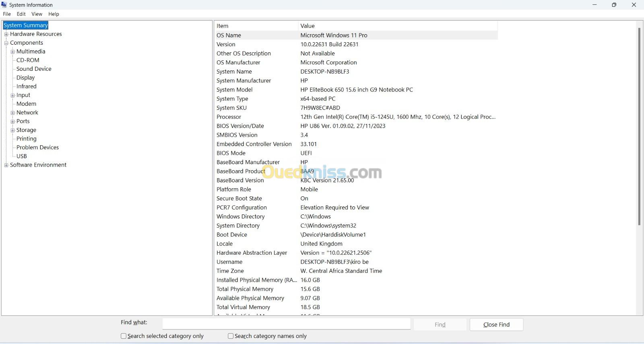Enable Search selected category only checkbox
The height and width of the screenshot is (344, 644).
[x=124, y=336]
